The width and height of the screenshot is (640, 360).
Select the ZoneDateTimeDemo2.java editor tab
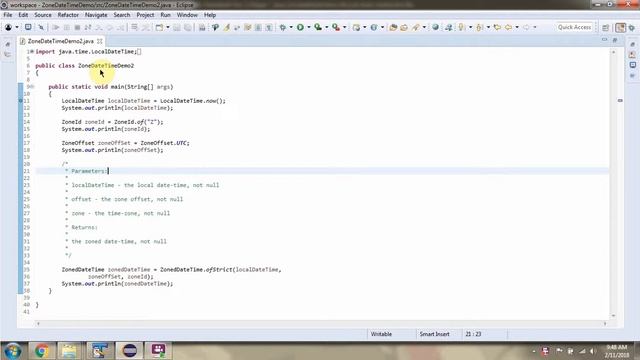(x=60, y=41)
